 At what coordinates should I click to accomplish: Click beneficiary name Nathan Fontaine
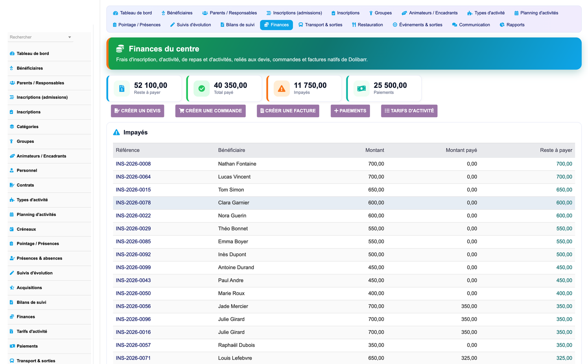[237, 164]
